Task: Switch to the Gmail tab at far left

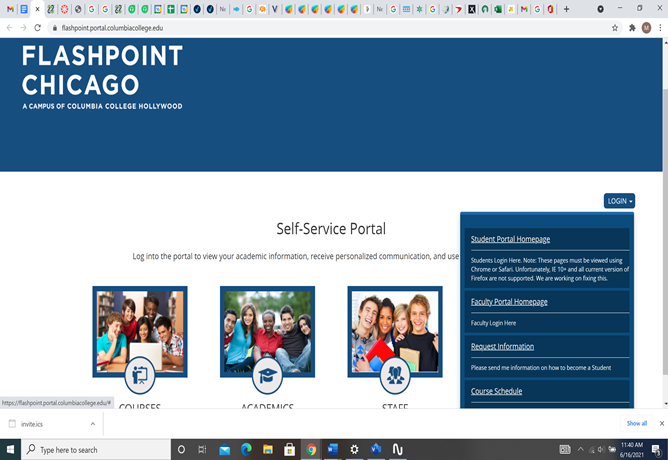Action: coord(10,9)
